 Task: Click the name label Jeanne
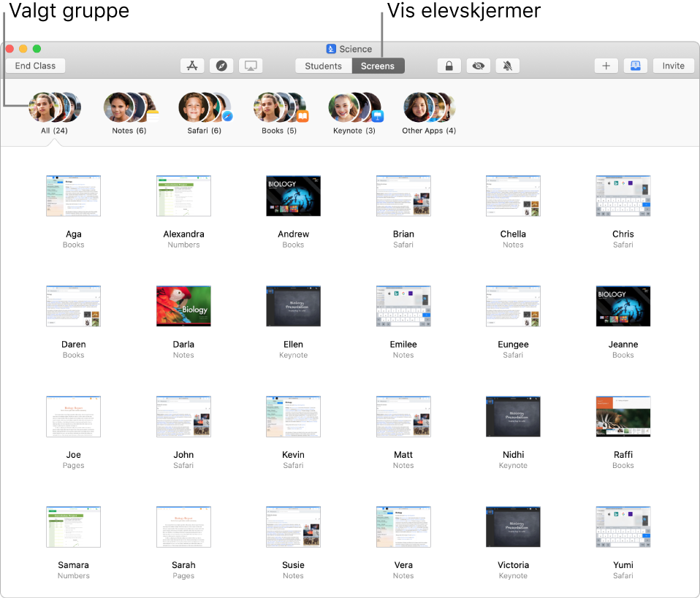click(623, 344)
